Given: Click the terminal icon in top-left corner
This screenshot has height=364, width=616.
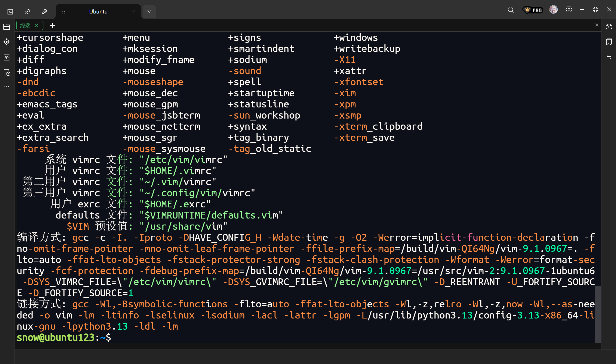Looking at the screenshot, I should (x=10, y=12).
